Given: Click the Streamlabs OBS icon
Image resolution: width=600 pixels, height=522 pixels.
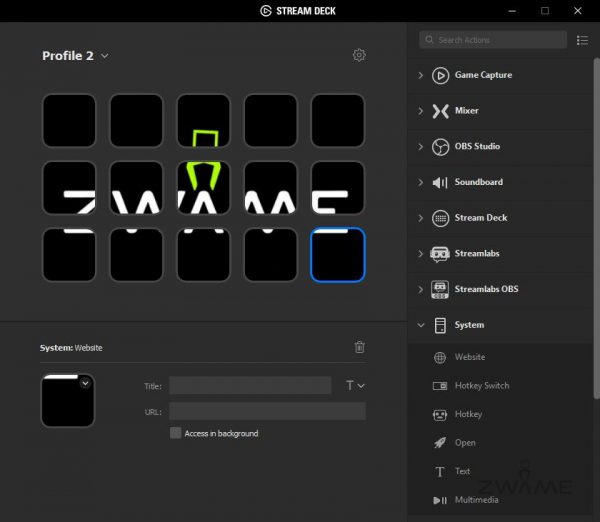Looking at the screenshot, I should (x=440, y=289).
